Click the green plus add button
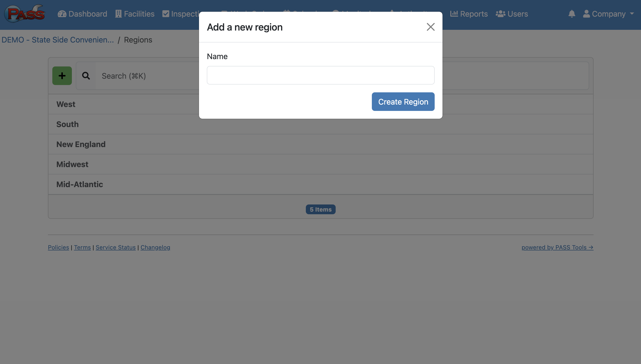 coord(62,76)
